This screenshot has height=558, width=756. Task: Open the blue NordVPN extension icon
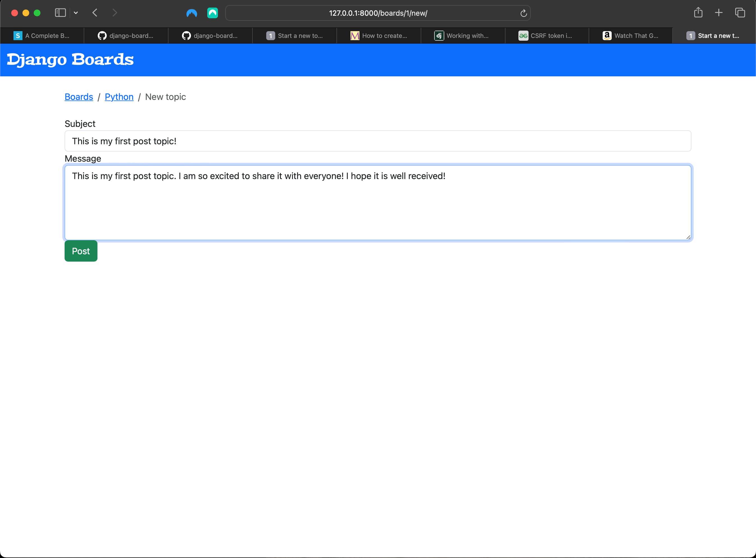192,13
